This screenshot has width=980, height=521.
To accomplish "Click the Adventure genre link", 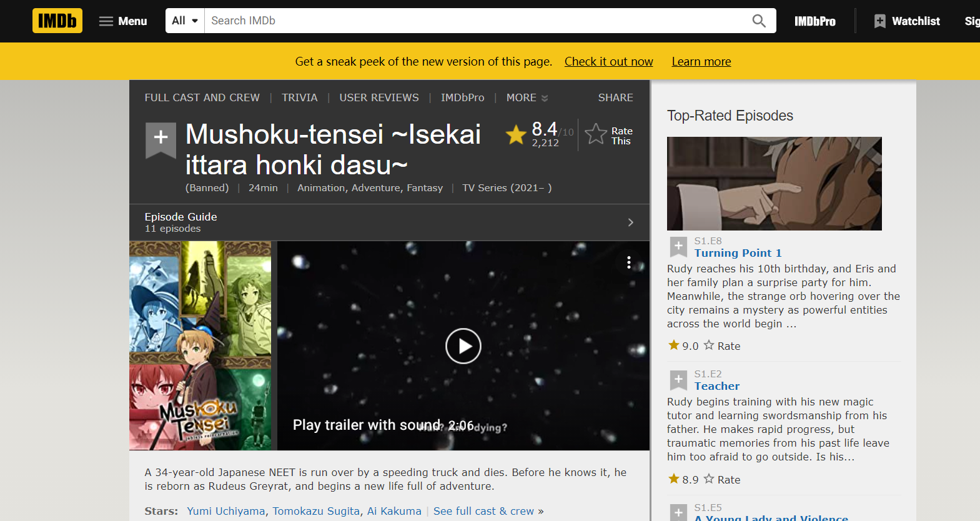I will 375,188.
